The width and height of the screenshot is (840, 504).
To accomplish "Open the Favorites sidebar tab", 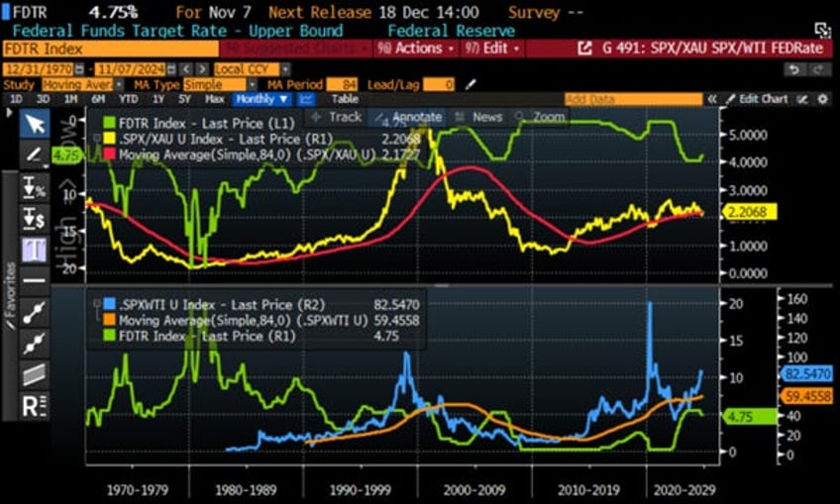I will click(x=10, y=296).
